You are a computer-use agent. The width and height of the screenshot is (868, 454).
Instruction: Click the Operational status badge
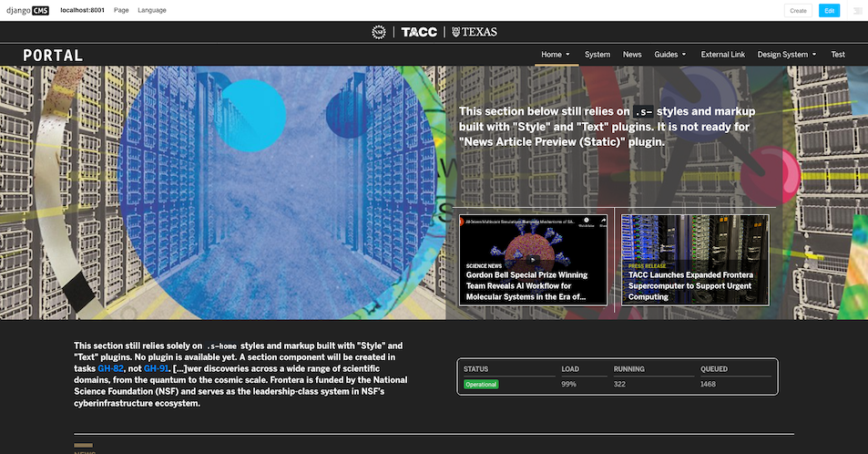tap(481, 385)
